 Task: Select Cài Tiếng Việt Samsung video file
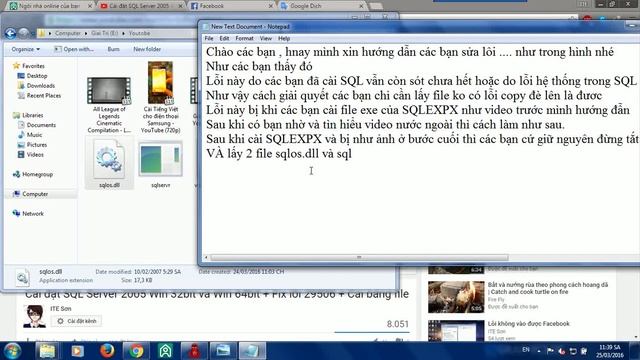click(x=160, y=97)
